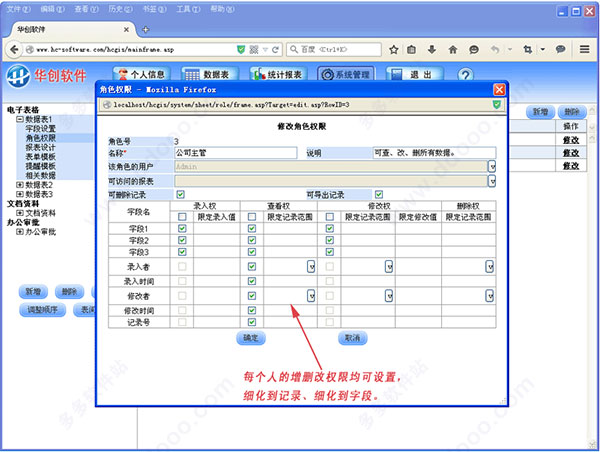Open the 可访问的报表 dropdown arrow
This screenshot has width=600, height=452.
pyautogui.click(x=492, y=181)
